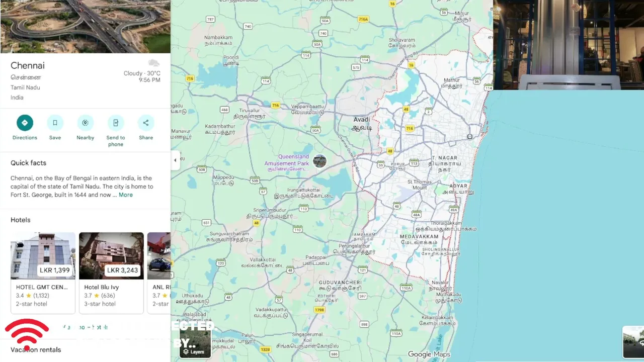The image size is (644, 362).
Task: Click the Chennai place title
Action: 28,65
